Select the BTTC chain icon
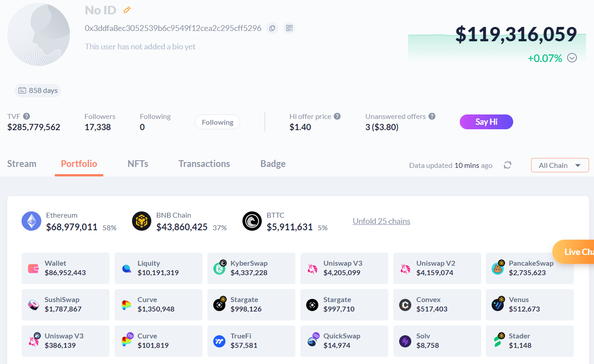The image size is (594, 364). (252, 221)
